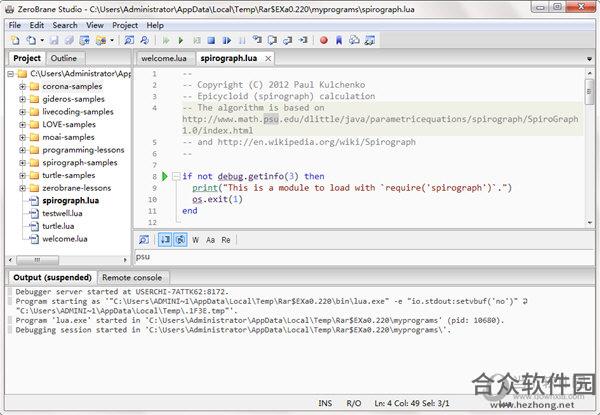
Task: Click the find icon in the search bar
Action: [144, 240]
